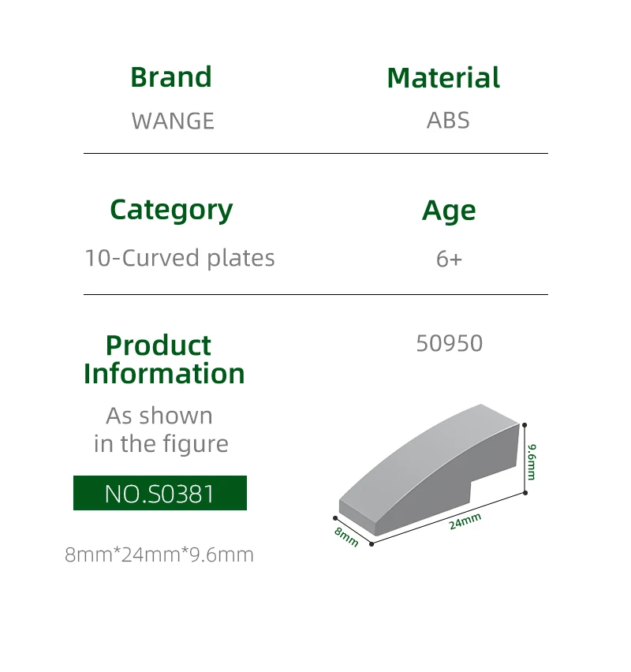Click the divider line below WANGE
The width and height of the screenshot is (631, 672).
pos(315,153)
